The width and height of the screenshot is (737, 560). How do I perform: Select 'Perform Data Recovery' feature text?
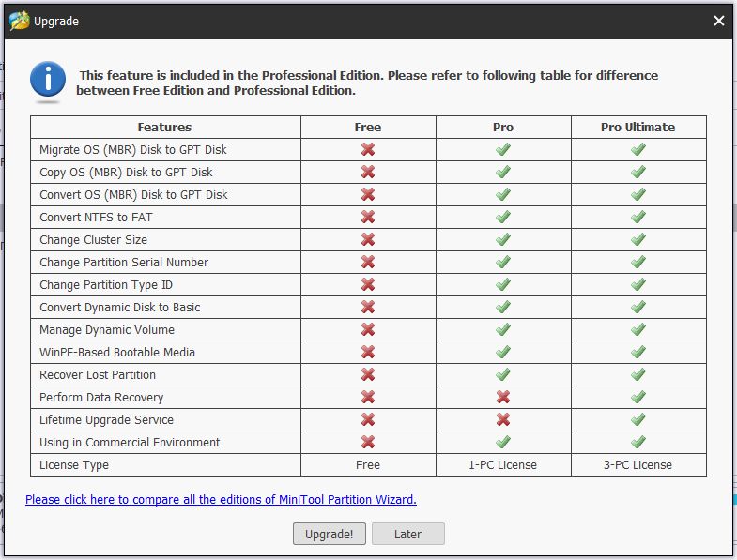point(101,398)
